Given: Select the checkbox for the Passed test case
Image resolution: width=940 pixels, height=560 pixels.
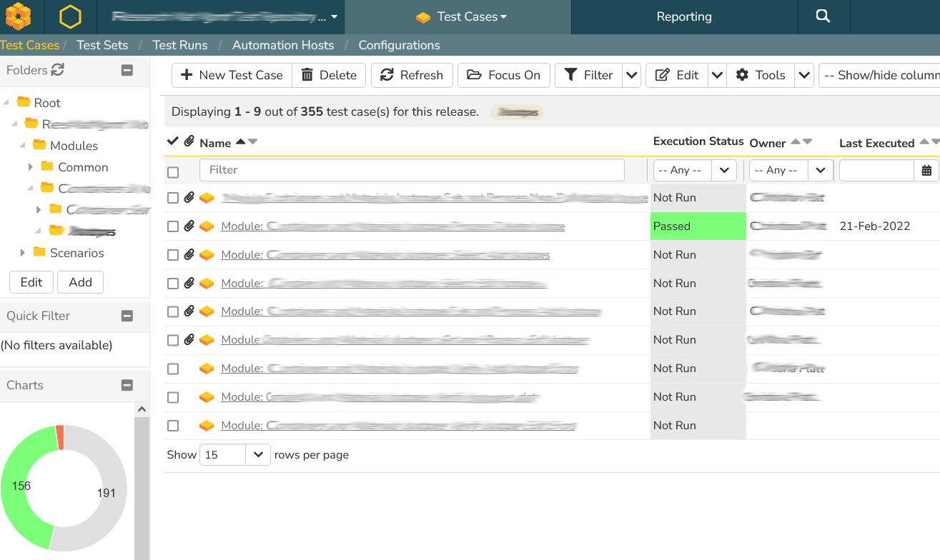Looking at the screenshot, I should pyautogui.click(x=173, y=226).
